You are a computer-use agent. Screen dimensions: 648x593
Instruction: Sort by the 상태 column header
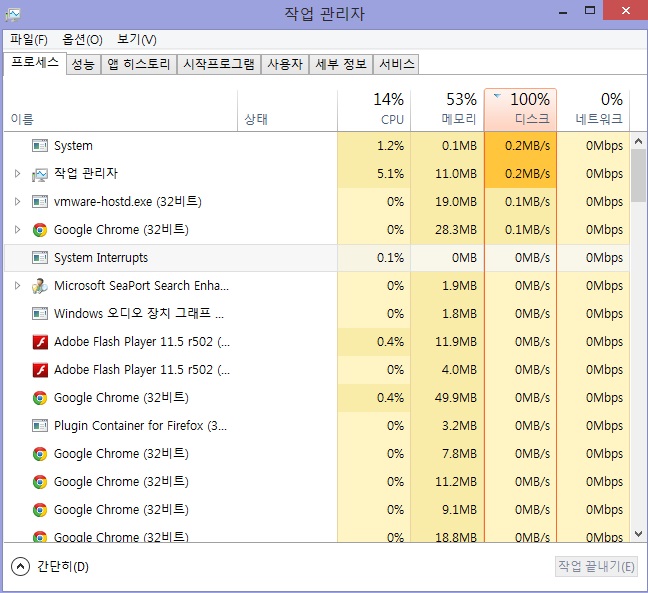click(287, 110)
